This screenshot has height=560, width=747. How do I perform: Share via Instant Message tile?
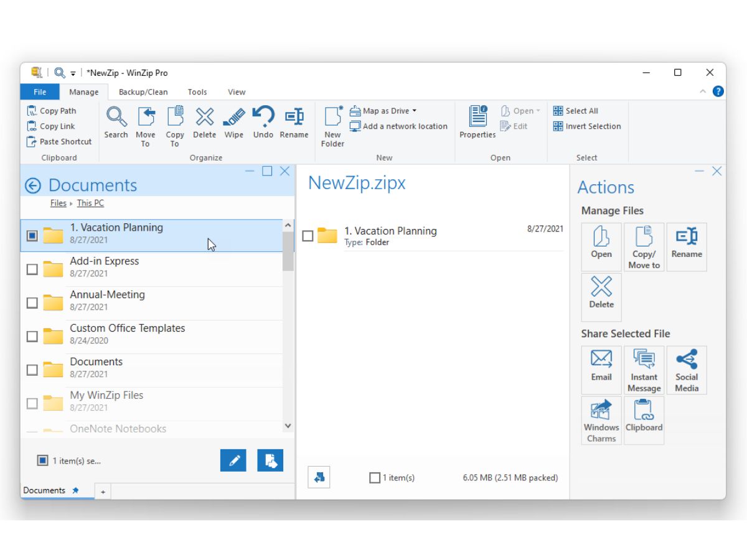[644, 370]
